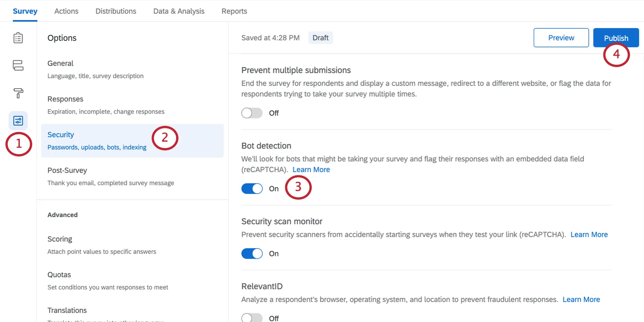Viewport: 644px width, 322px height.
Task: Open the Responses options section
Action: point(106,105)
